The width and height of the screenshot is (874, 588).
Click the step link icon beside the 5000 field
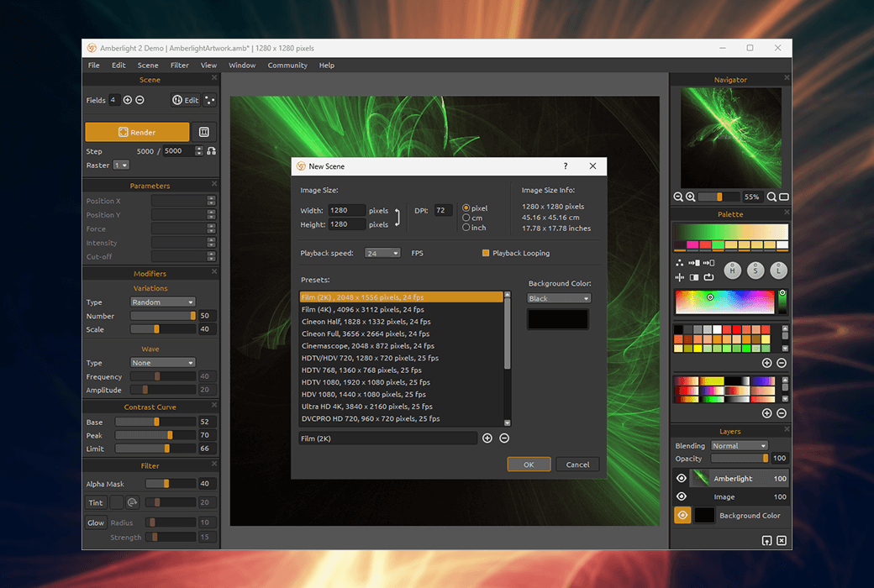point(211,151)
